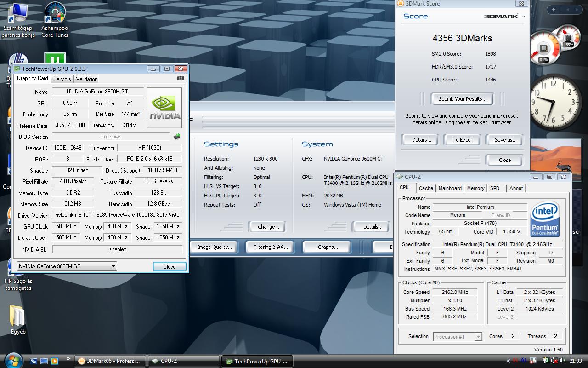Click the Details button in 3DMark Score

coord(421,140)
